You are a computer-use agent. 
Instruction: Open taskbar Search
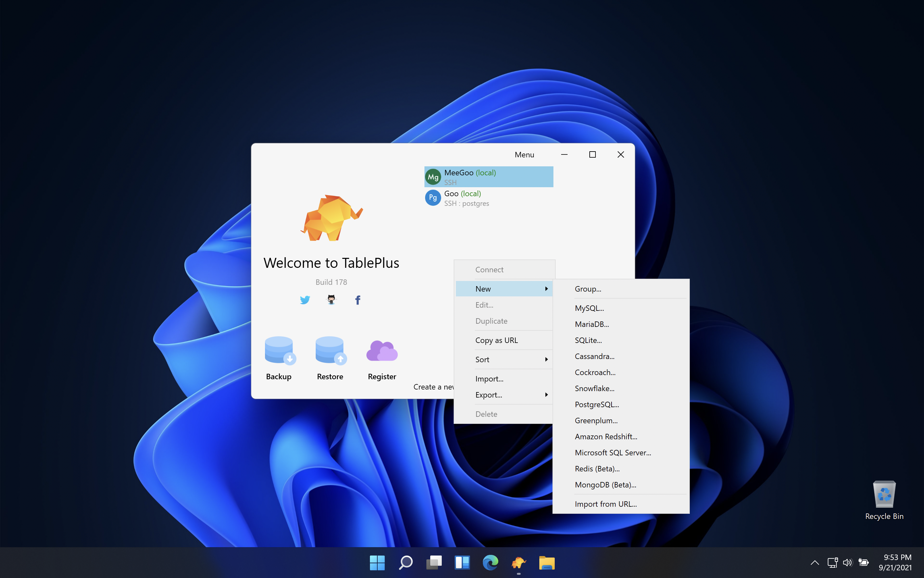[x=406, y=562]
